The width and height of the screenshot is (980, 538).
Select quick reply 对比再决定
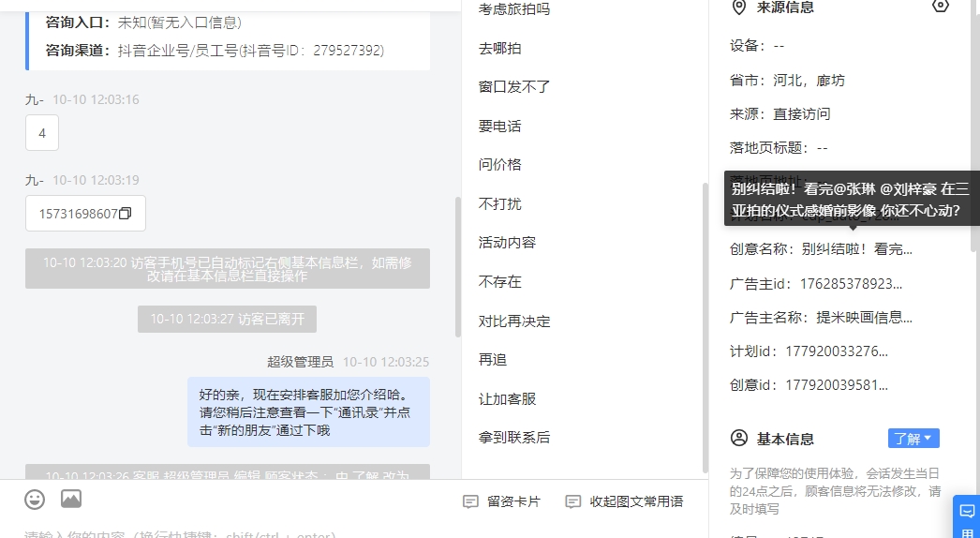pyautogui.click(x=513, y=321)
